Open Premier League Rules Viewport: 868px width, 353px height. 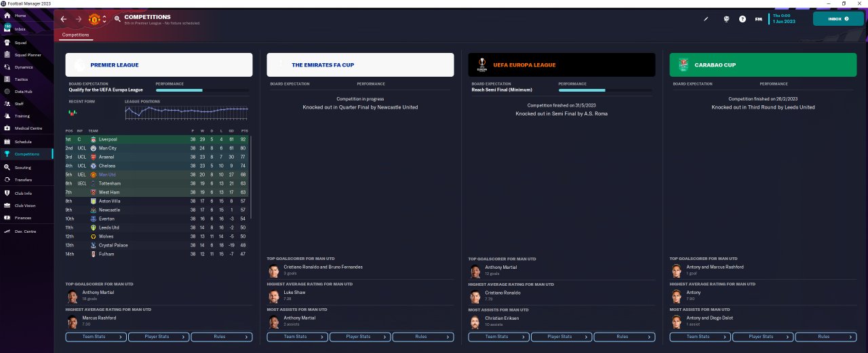(x=221, y=337)
